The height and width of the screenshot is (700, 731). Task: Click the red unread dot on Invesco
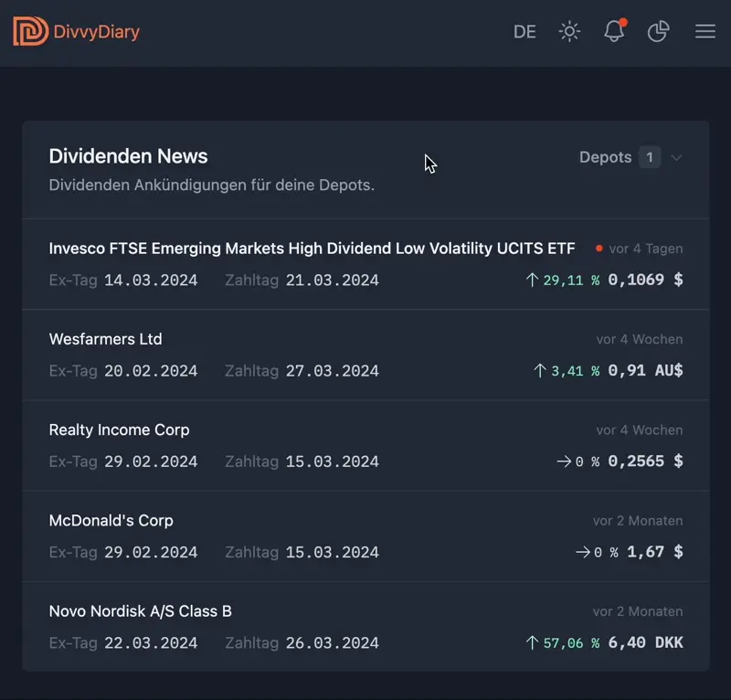tap(599, 248)
